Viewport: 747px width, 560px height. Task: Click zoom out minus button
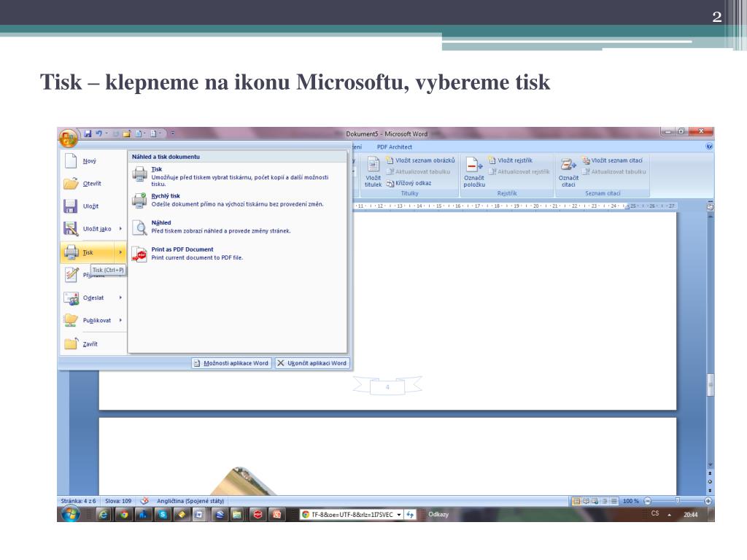tap(647, 501)
